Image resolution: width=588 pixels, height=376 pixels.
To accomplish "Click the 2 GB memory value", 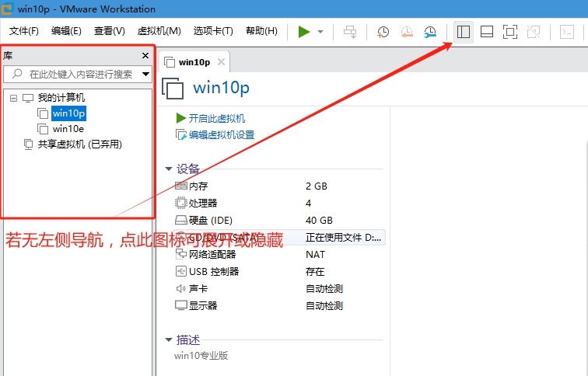I will click(x=317, y=186).
